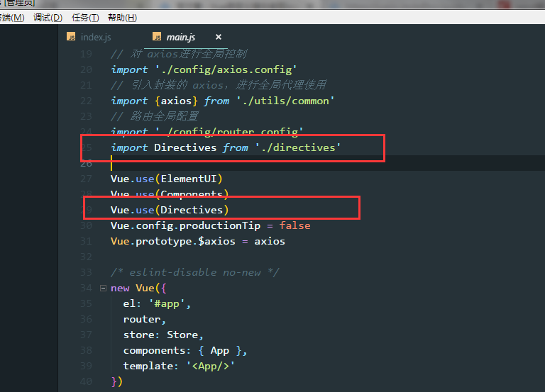Screen dimensions: 545x392
Task: Close the main.js tab
Action: click(219, 37)
